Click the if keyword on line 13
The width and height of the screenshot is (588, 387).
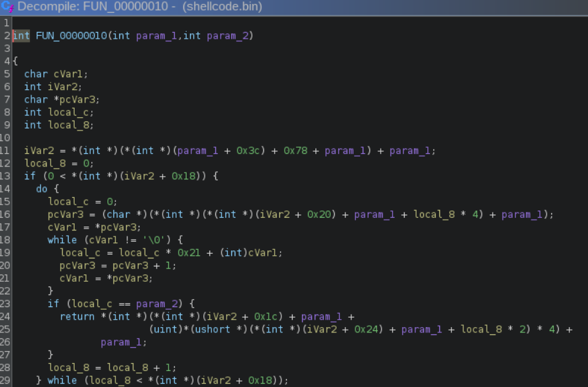coord(29,176)
